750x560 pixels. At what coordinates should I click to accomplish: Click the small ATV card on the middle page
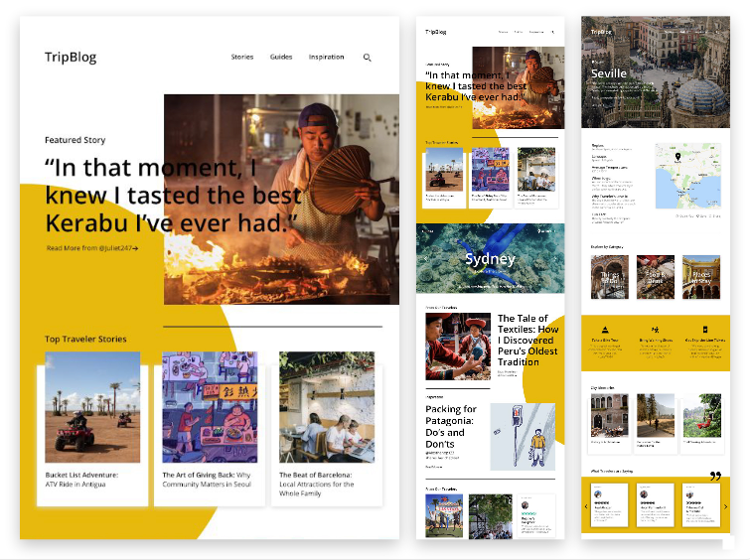tap(444, 177)
